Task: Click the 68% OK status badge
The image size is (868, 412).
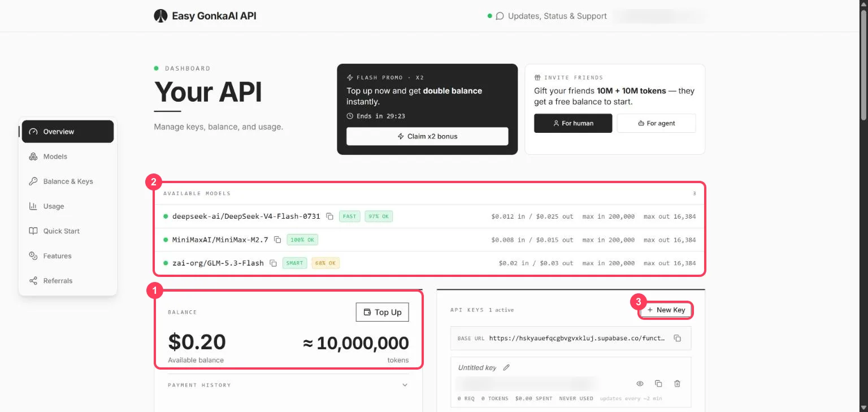Action: point(325,263)
